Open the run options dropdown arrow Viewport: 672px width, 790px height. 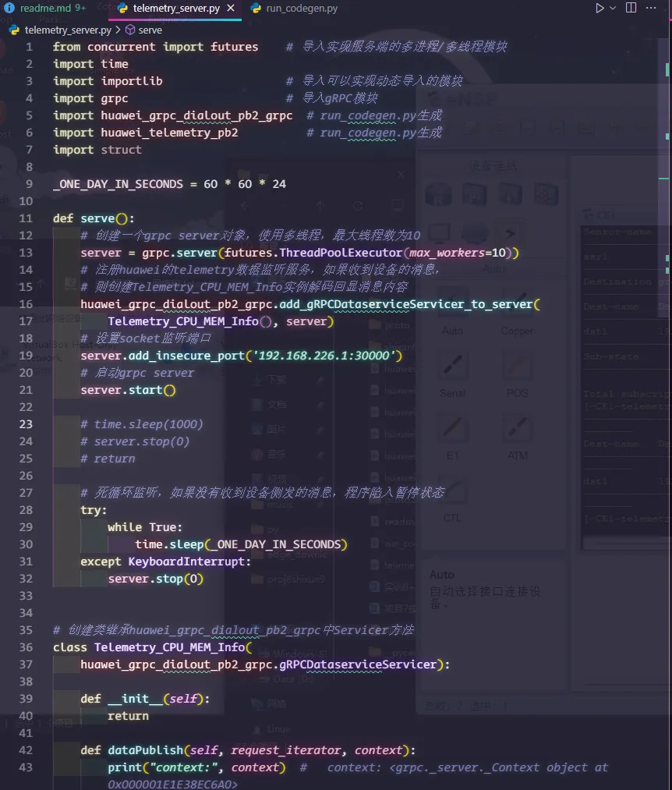(613, 8)
